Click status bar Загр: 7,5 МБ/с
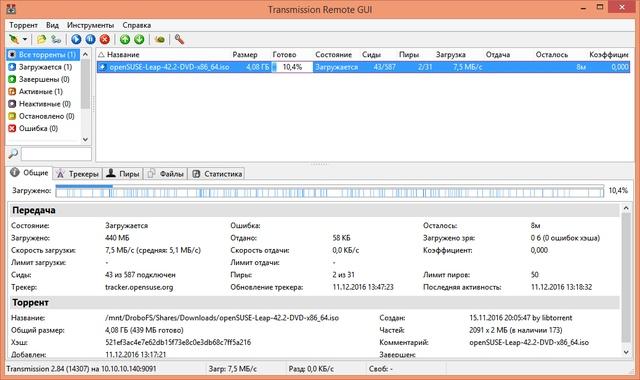 (233, 369)
